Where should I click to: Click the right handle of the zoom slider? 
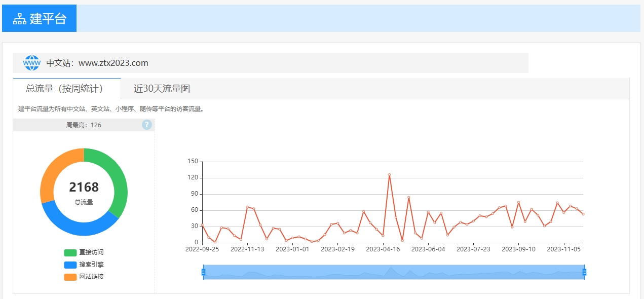pyautogui.click(x=584, y=272)
